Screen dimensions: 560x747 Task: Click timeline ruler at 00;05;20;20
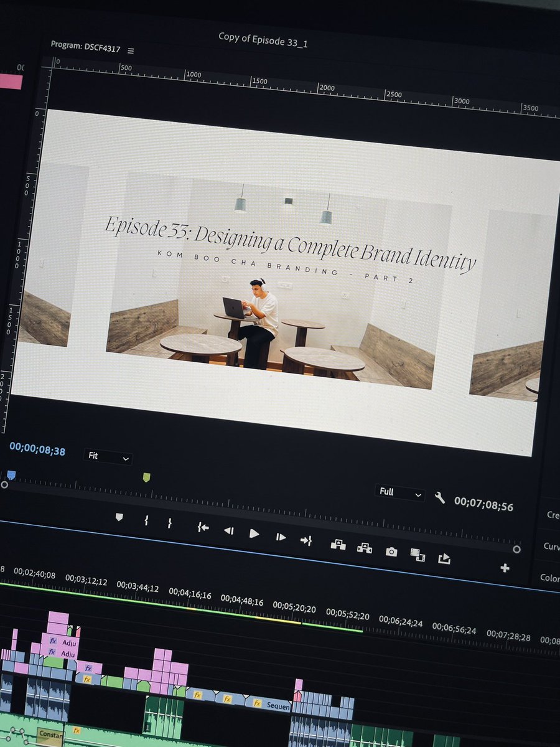pyautogui.click(x=294, y=608)
